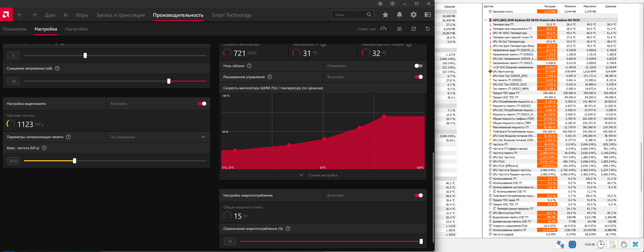644x252 pixels.
Task: Open Smart Technology tab
Action: point(231,15)
